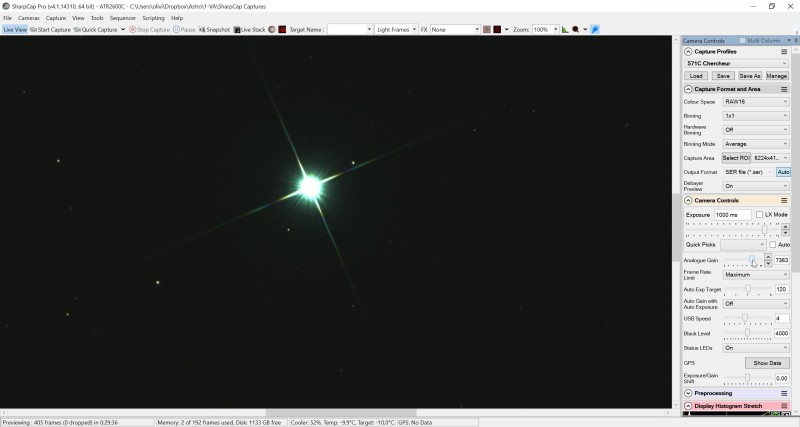Open the Capture Area resolution dropdown
Image resolution: width=800 pixels, height=427 pixels.
pyautogui.click(x=771, y=158)
